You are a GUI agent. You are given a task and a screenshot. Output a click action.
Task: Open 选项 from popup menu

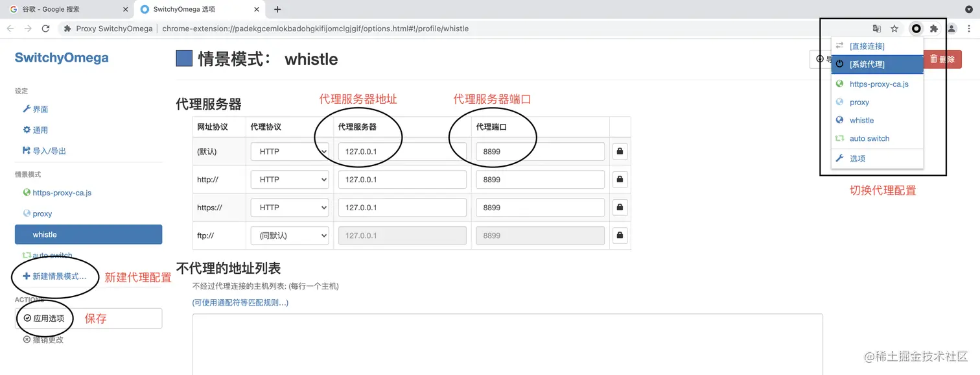tap(877, 158)
